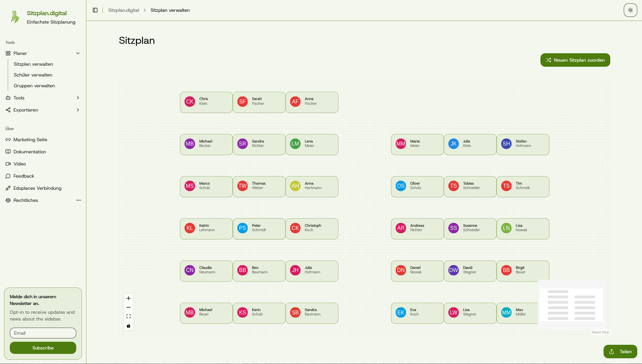Image resolution: width=642 pixels, height=364 pixels.
Task: Click the Exportieren share icon
Action: click(x=8, y=110)
